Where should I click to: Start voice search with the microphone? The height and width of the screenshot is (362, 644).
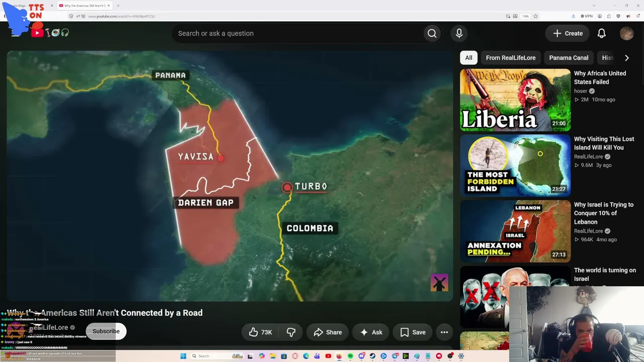459,33
